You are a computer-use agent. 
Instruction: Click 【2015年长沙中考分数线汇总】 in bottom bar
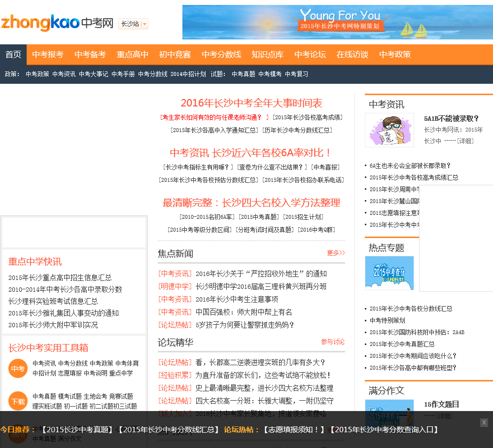(x=169, y=430)
